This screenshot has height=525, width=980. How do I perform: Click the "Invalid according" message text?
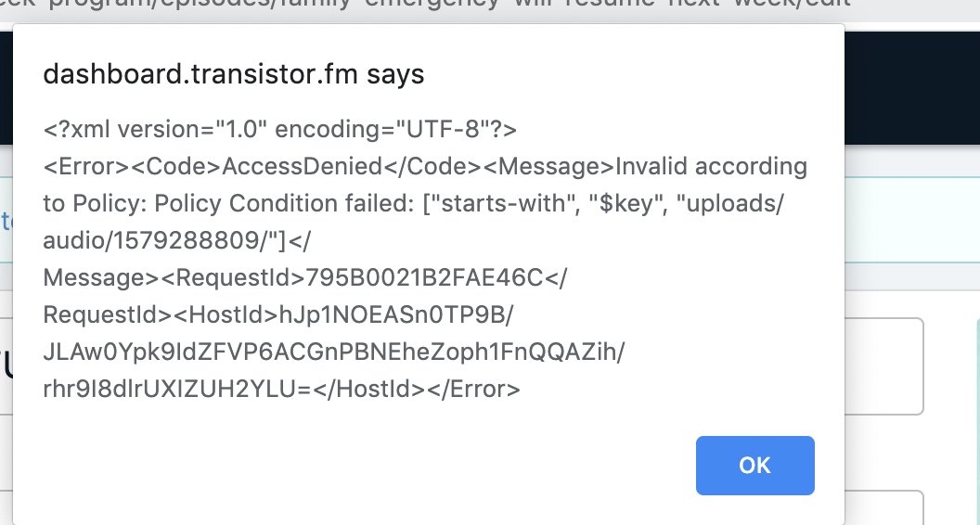711,166
